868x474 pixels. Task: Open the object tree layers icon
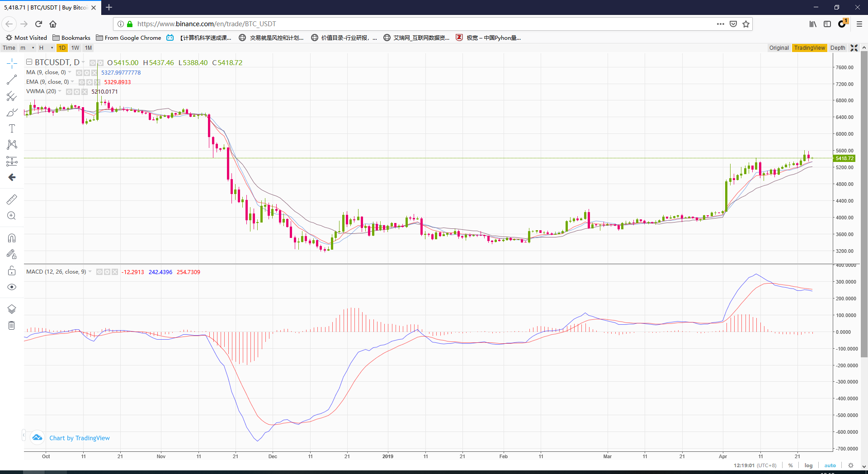(x=12, y=309)
